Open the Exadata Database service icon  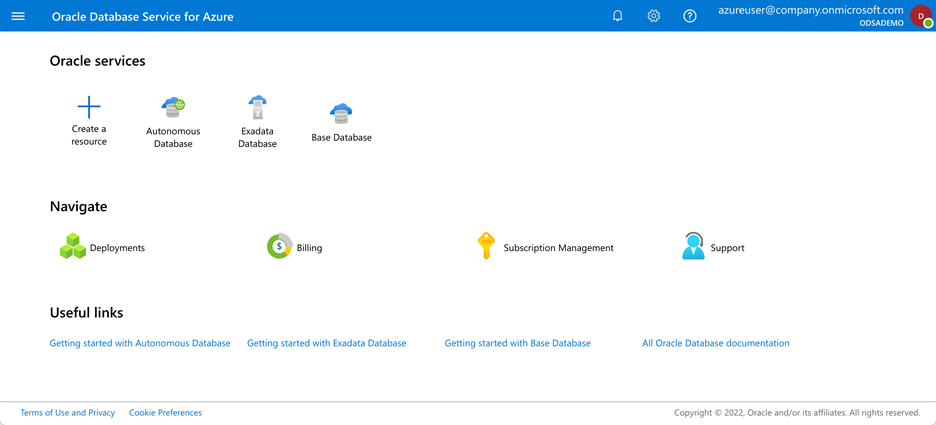(257, 107)
